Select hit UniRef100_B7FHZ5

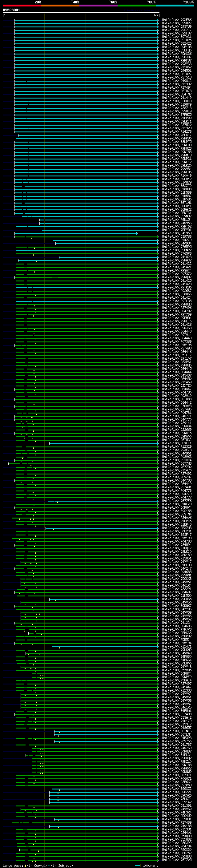tap(176, 115)
